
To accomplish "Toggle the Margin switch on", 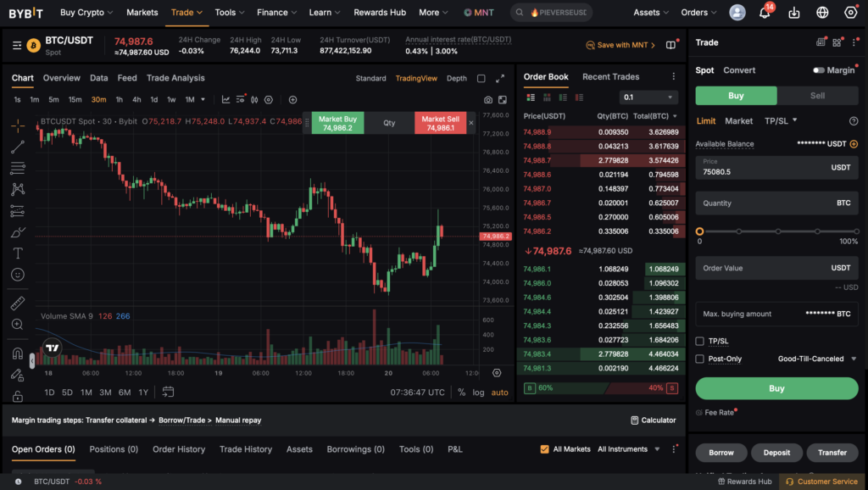I will (819, 70).
